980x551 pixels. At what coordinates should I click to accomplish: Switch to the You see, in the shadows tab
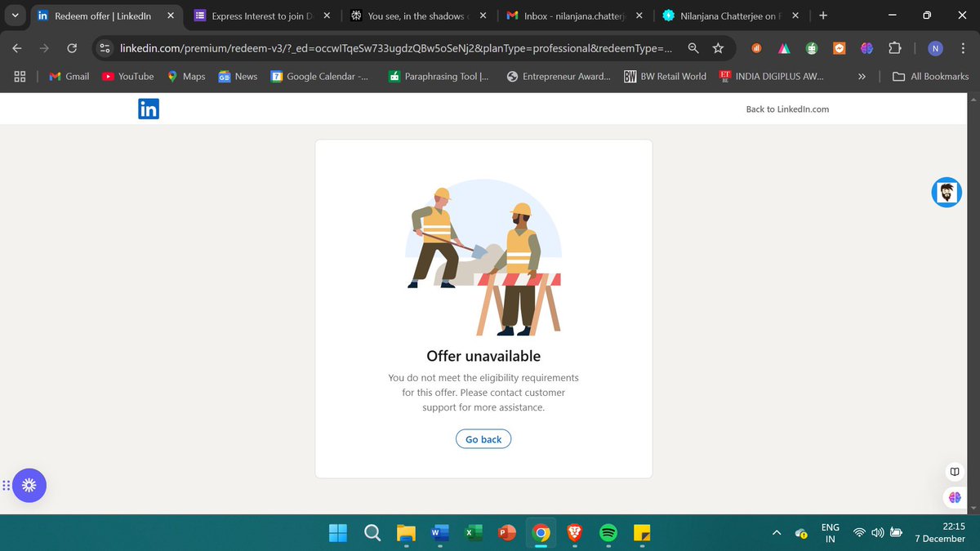(418, 16)
